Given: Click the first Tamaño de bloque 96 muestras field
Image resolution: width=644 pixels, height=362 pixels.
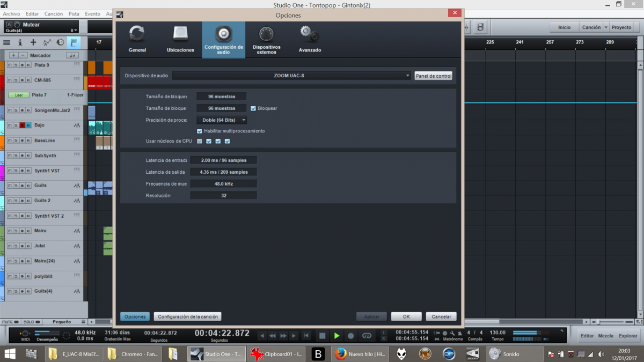Looking at the screenshot, I should [222, 97].
